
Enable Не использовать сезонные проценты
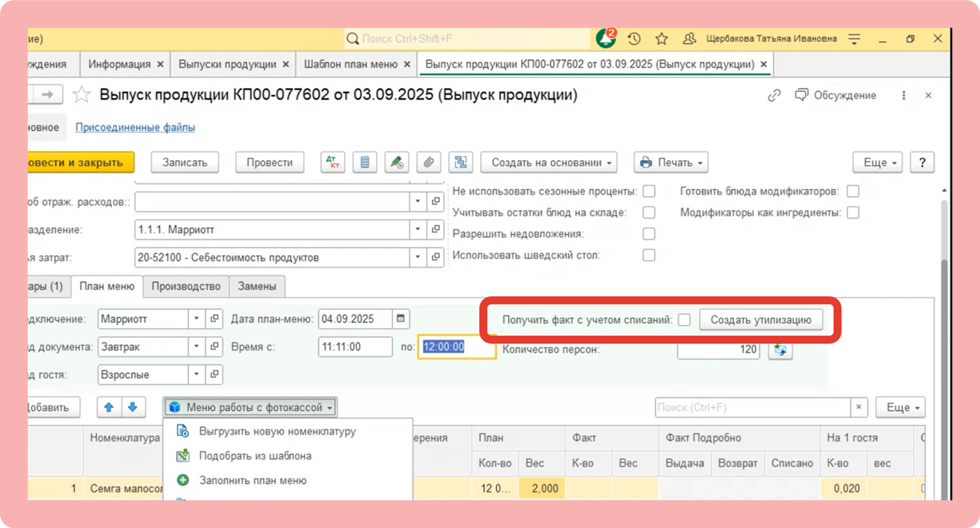(649, 191)
